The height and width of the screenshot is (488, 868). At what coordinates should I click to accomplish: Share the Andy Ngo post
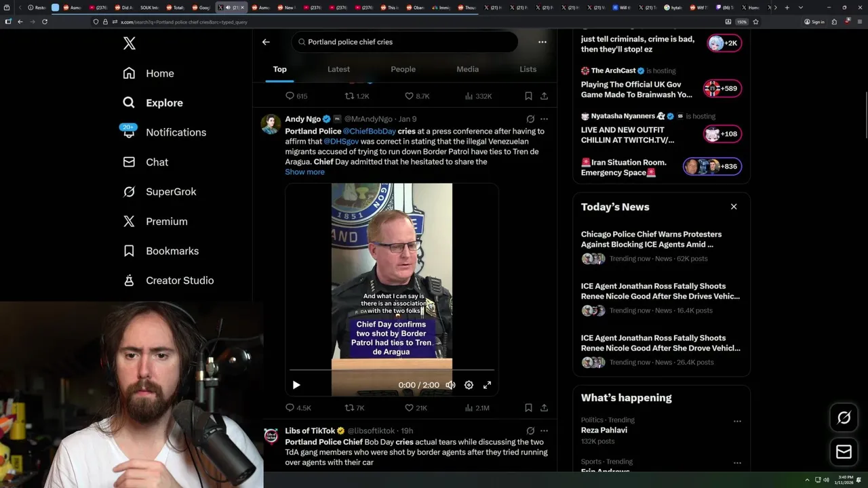(x=544, y=408)
